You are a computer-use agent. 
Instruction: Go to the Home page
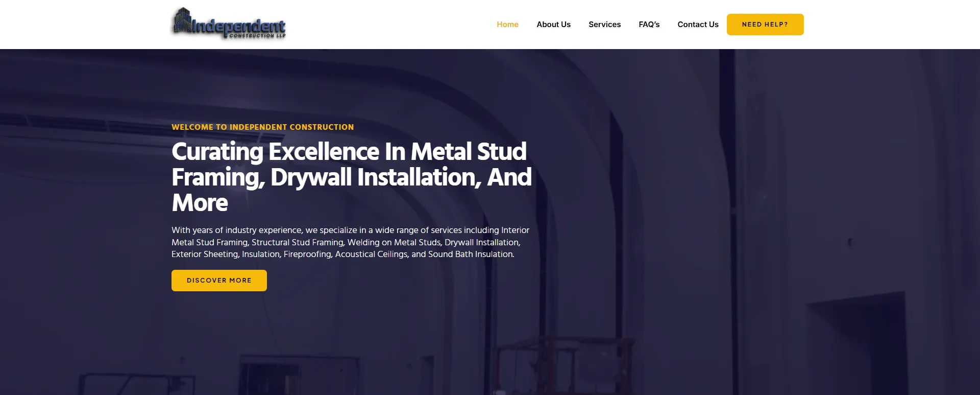click(x=507, y=25)
